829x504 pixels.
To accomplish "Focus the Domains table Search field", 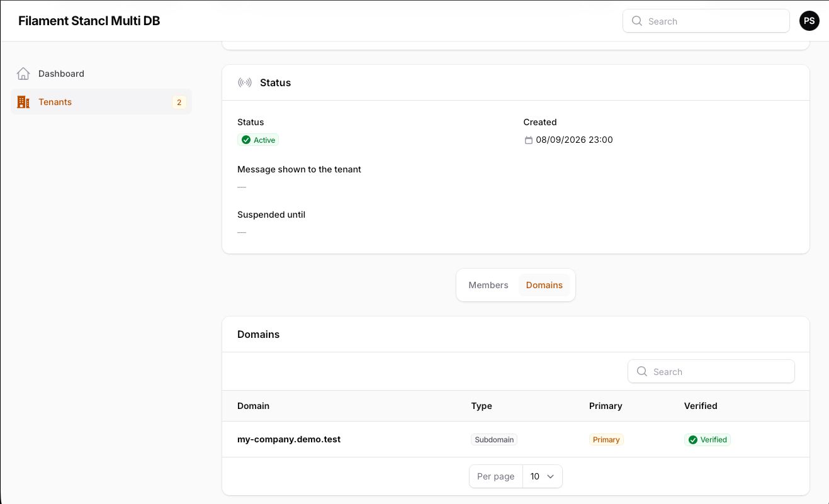I will point(711,371).
